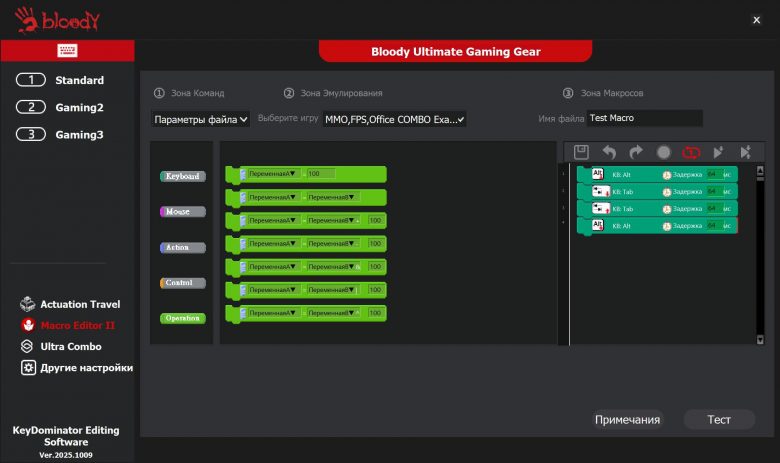780x463 pixels.
Task: Open Ultra Combo via its layered icon
Action: click(27, 346)
